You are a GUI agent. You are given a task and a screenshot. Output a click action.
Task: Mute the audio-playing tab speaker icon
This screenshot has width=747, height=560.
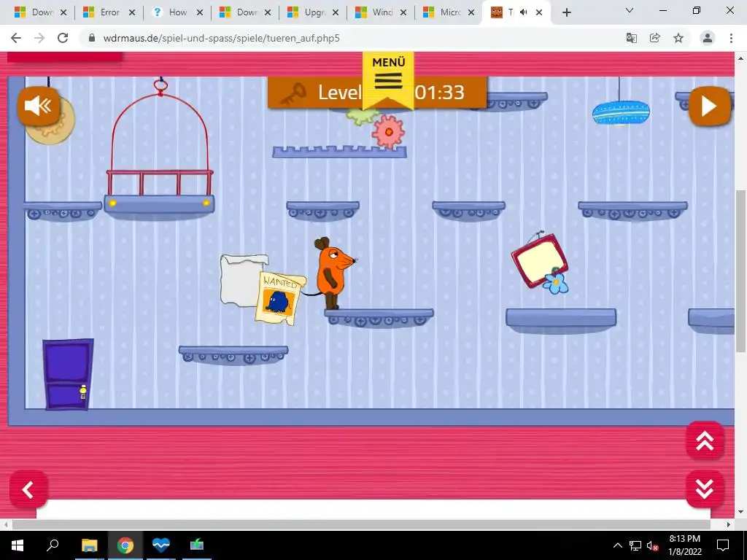(524, 12)
